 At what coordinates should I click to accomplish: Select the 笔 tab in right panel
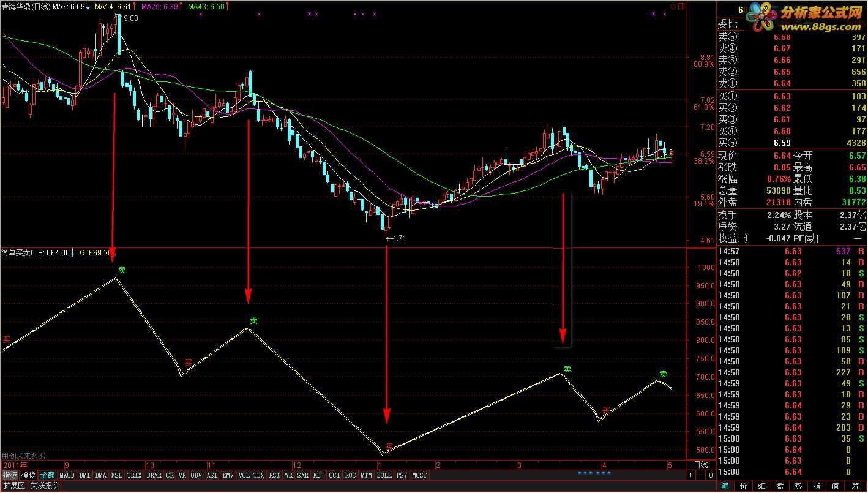click(726, 486)
